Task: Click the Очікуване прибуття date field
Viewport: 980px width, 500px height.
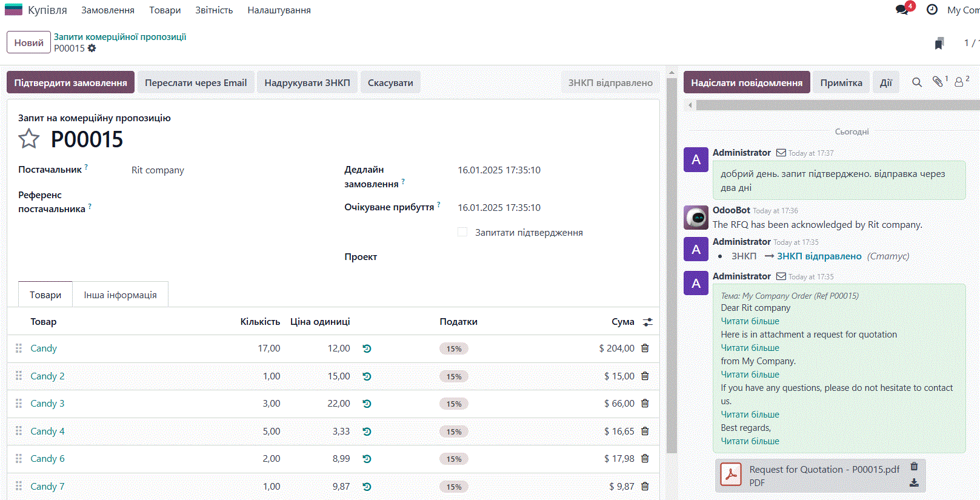Action: pyautogui.click(x=499, y=208)
